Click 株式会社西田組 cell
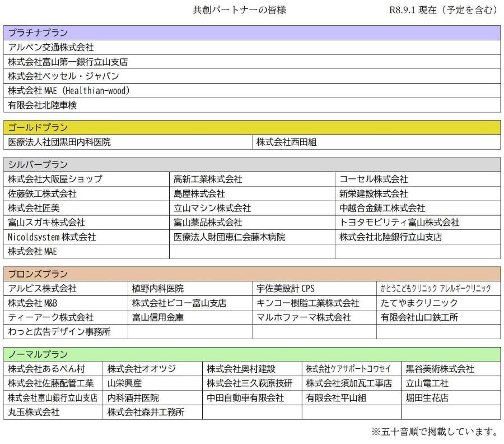This screenshot has width=504, height=444. coord(376,142)
